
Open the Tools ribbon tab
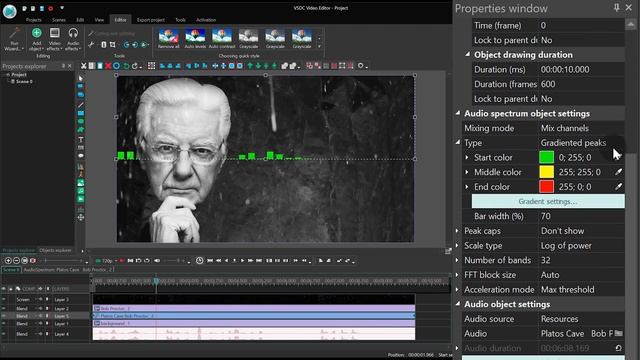(180, 20)
